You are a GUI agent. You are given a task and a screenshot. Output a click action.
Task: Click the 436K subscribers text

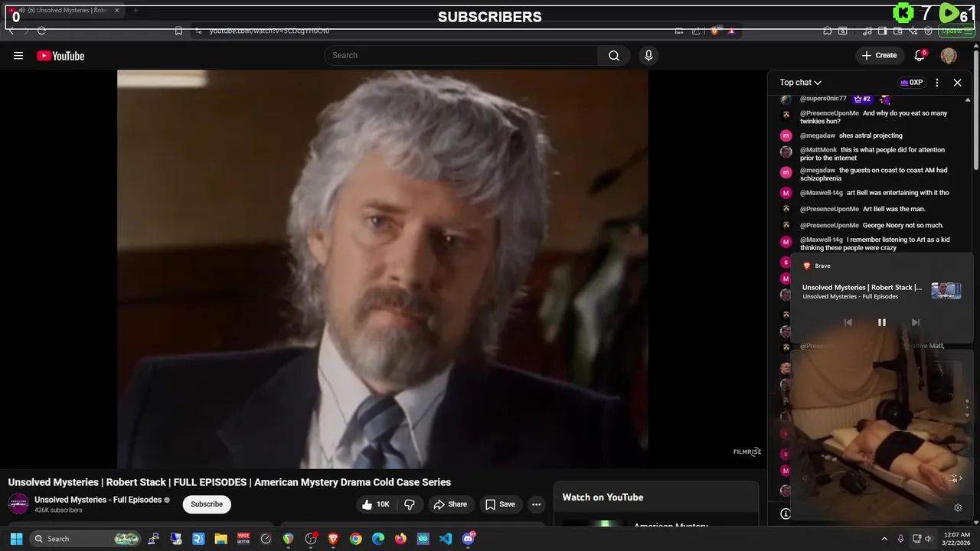pos(58,510)
